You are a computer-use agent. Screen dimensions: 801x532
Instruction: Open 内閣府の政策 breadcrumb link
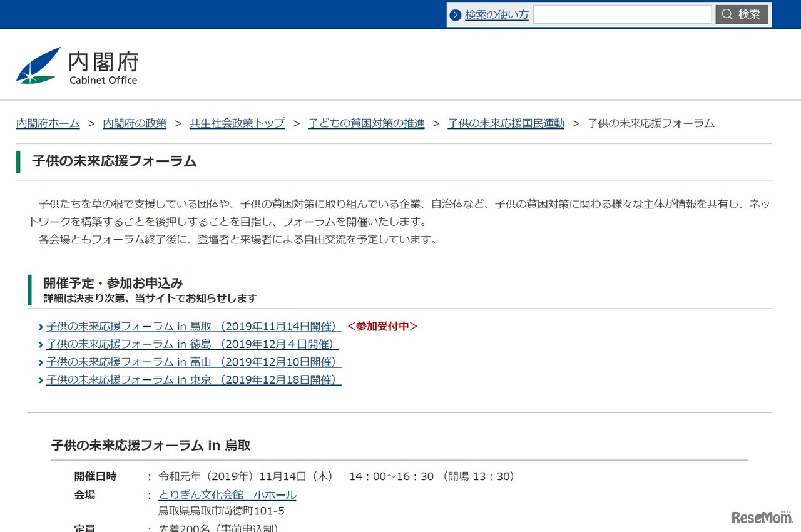[135, 123]
